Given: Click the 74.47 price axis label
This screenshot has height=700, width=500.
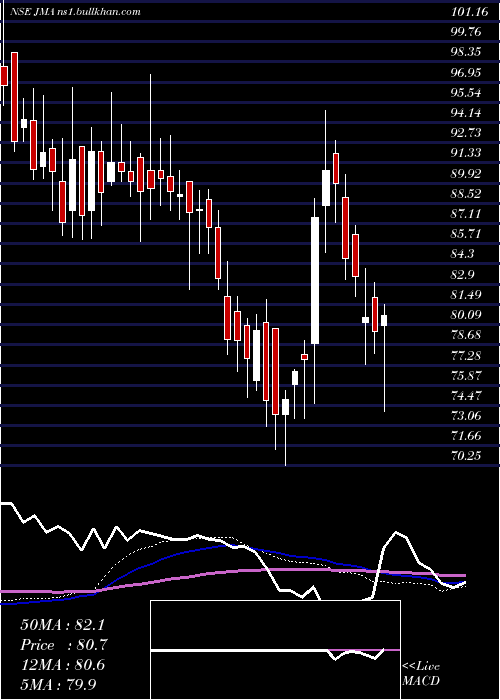Looking at the screenshot, I should pyautogui.click(x=466, y=396).
